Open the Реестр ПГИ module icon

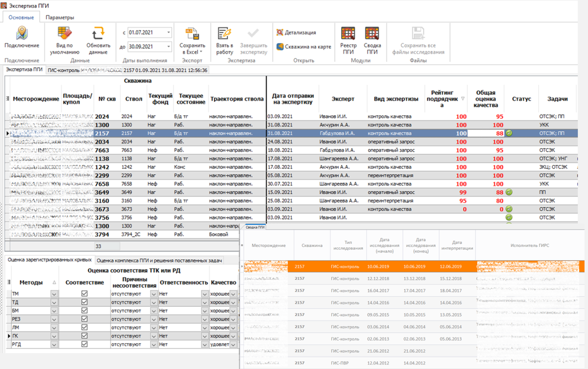(x=348, y=34)
